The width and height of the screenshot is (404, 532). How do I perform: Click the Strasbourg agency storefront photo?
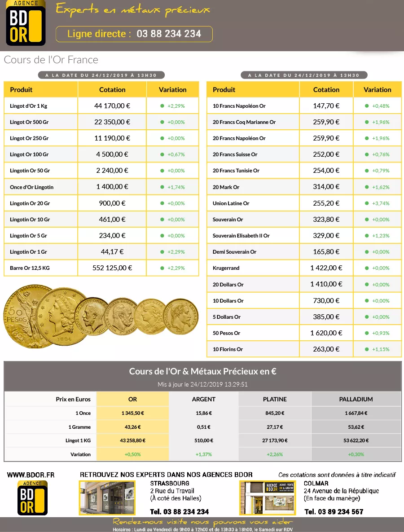click(x=107, y=497)
